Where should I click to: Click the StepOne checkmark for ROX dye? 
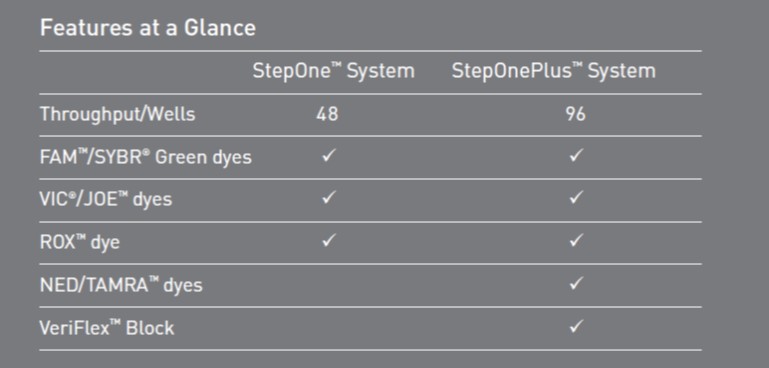click(x=328, y=241)
